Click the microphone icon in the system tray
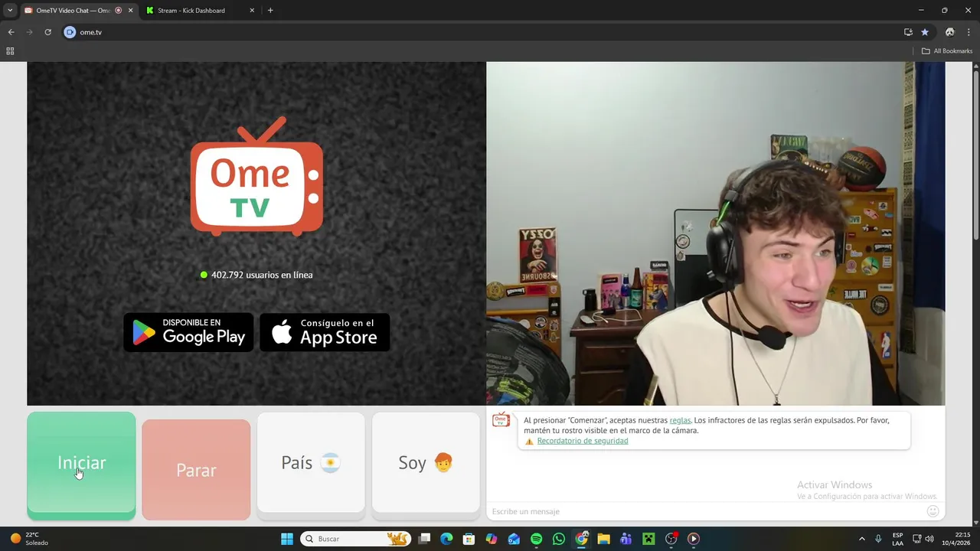980x551 pixels. coord(878,539)
